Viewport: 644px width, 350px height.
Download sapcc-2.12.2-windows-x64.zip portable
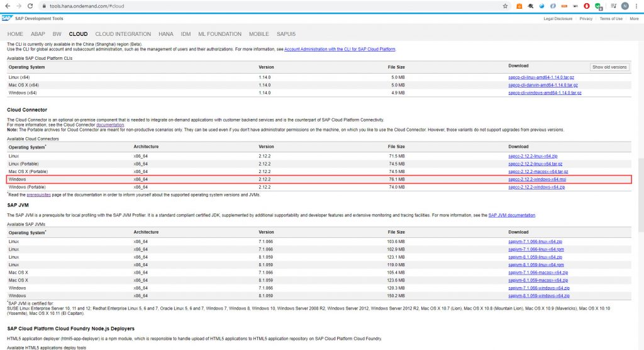point(536,187)
